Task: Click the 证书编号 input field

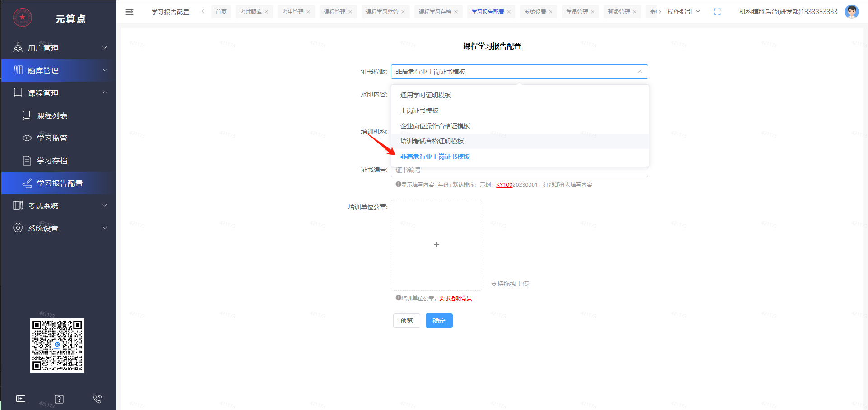Action: click(520, 170)
